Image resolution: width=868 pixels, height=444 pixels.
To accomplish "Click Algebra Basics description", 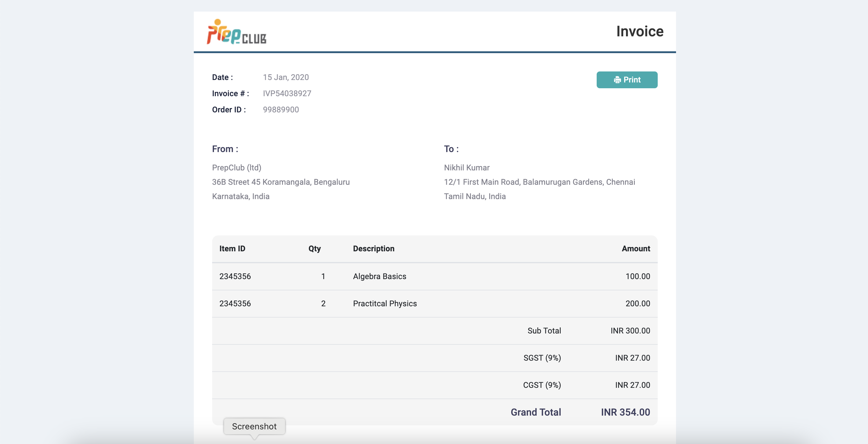I will (x=379, y=276).
